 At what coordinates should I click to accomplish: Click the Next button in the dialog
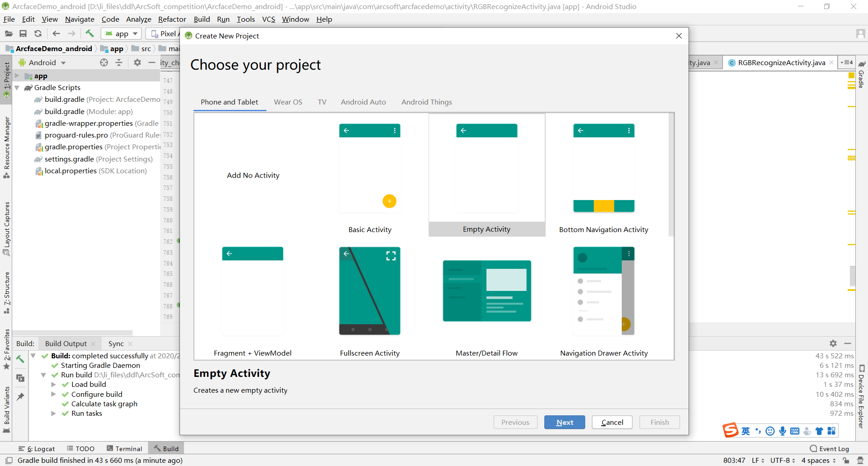pyautogui.click(x=564, y=422)
